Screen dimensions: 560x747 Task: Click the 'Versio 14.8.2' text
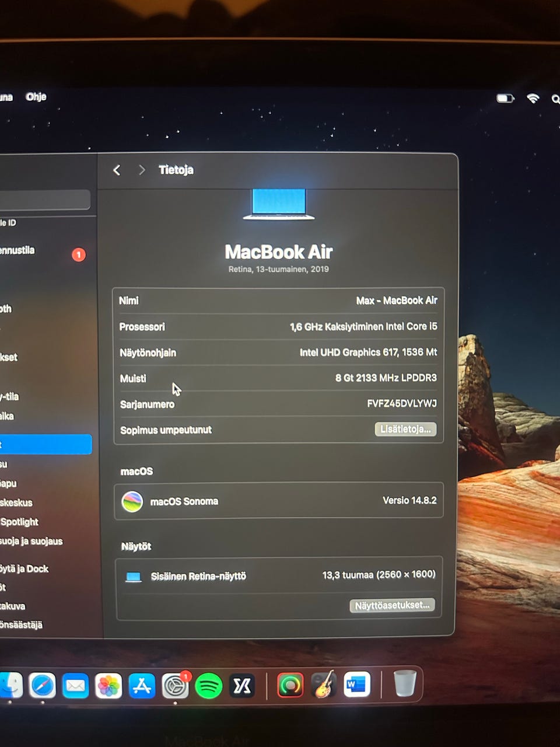click(x=409, y=500)
